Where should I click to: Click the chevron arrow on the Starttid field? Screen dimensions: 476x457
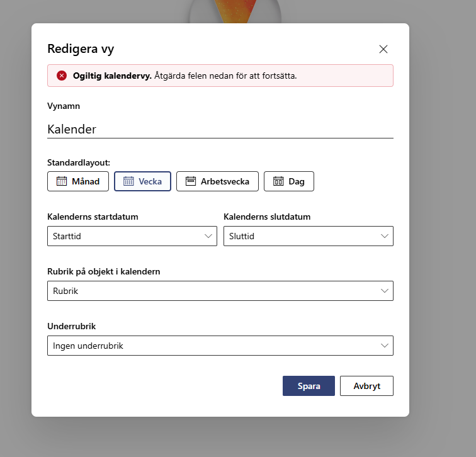pyautogui.click(x=208, y=236)
